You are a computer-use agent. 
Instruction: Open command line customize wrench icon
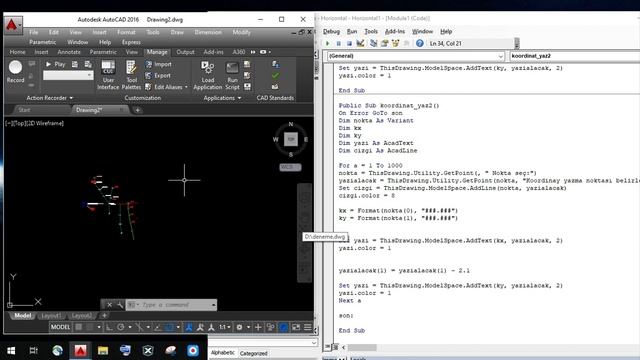pyautogui.click(x=120, y=305)
